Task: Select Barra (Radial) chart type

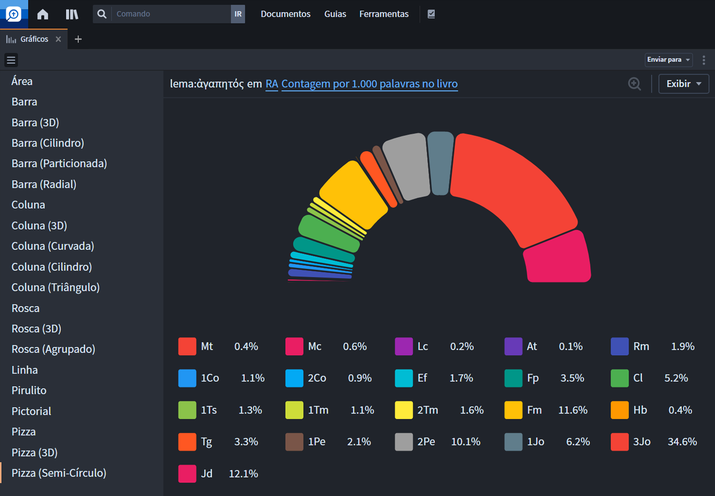Action: click(44, 184)
